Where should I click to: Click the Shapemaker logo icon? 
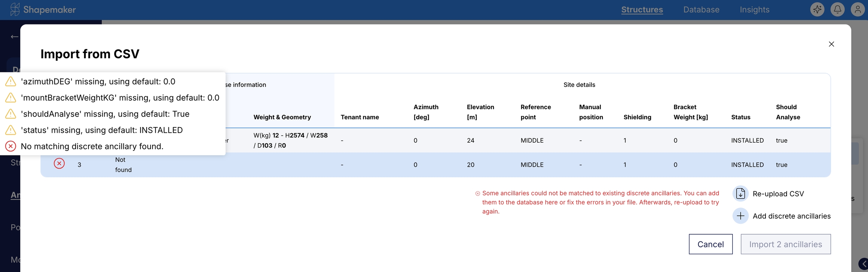click(x=15, y=10)
